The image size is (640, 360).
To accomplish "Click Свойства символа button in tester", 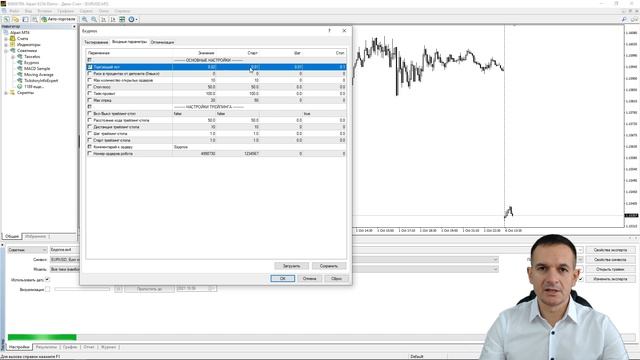I will [x=610, y=260].
